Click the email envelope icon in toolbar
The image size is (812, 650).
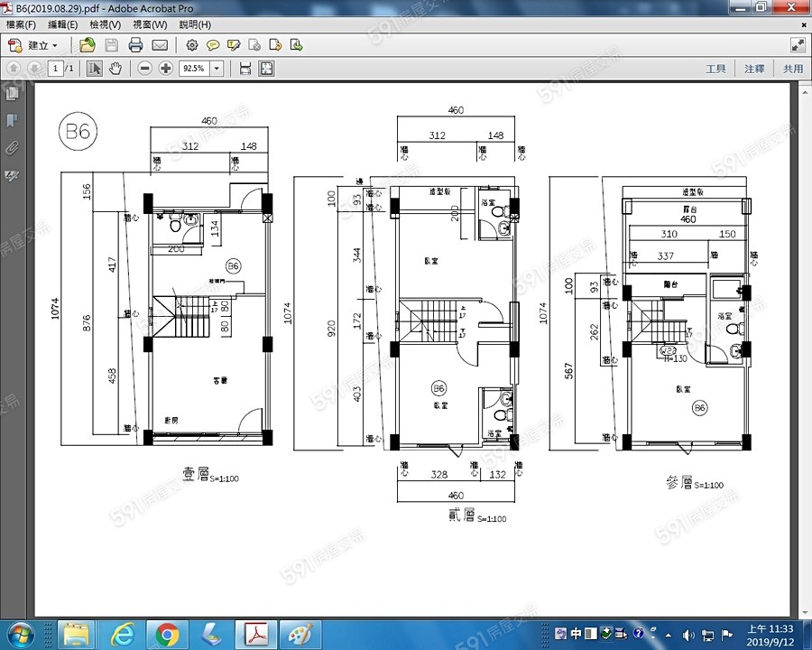[x=160, y=45]
